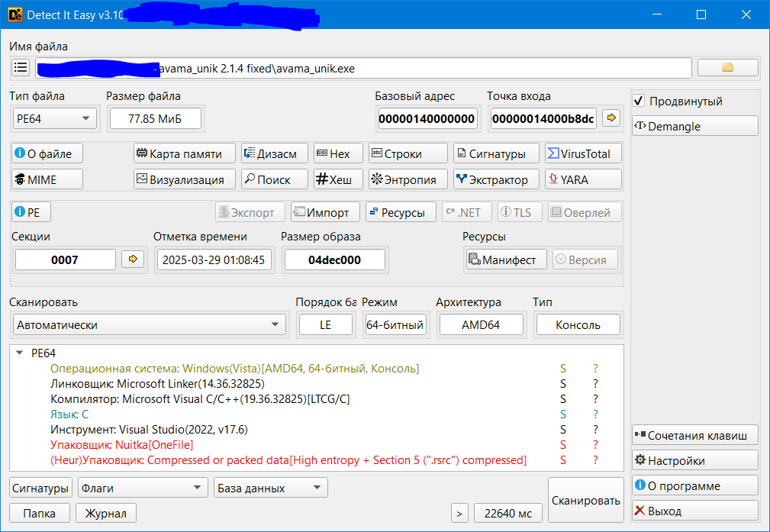770x532 pixels.
Task: Click the '>' button near scan time
Action: 459,514
